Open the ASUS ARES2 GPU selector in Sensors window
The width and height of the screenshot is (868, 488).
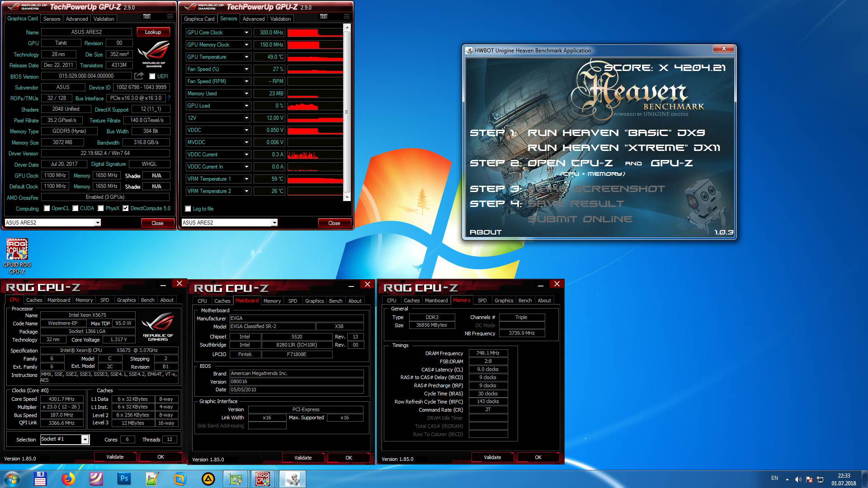tap(229, 223)
